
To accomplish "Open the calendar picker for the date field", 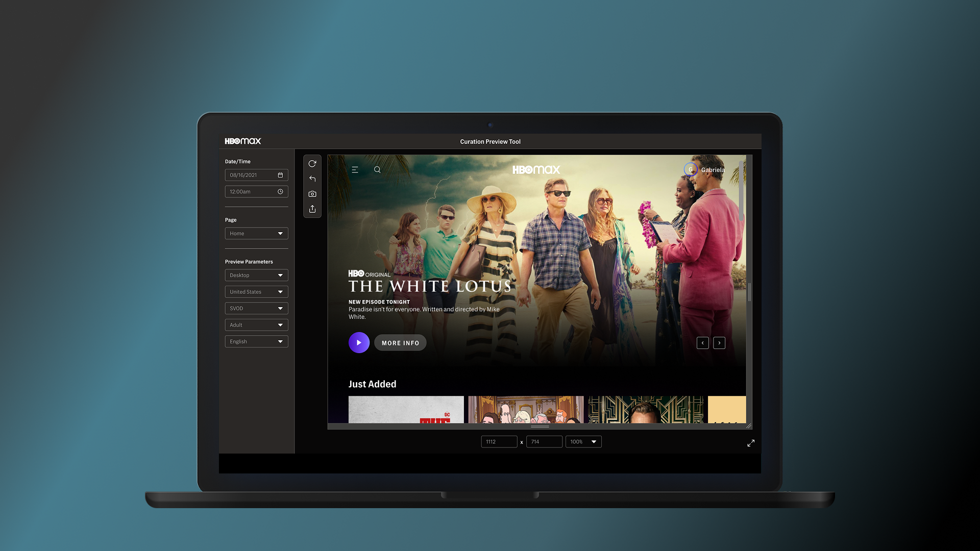I will tap(280, 175).
